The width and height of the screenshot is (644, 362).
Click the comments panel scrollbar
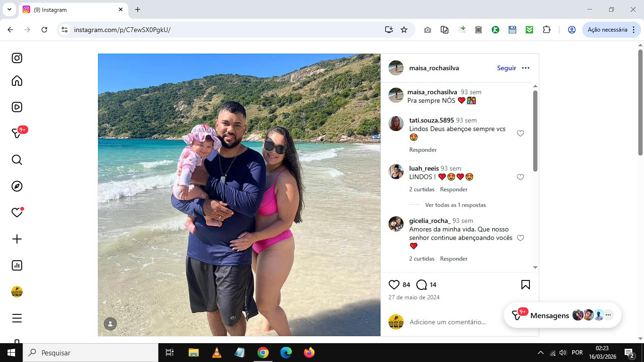(535, 131)
